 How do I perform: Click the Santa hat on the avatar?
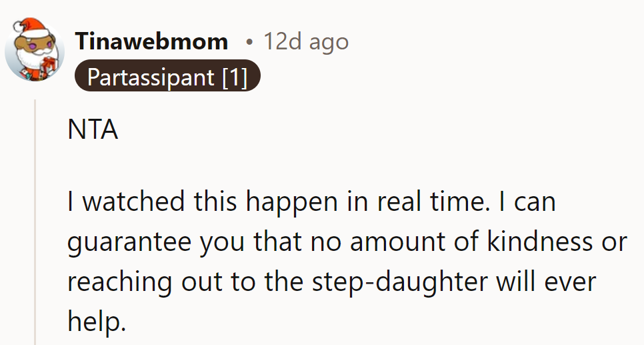[33, 28]
